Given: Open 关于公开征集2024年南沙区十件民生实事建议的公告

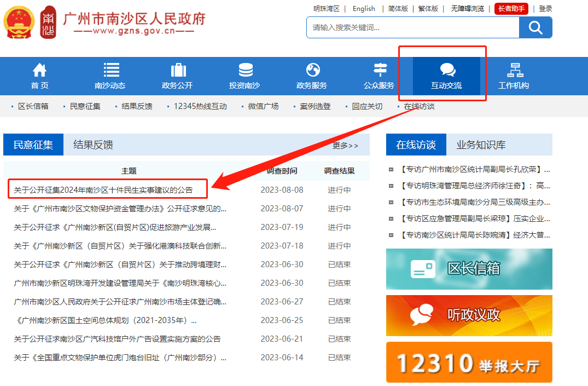Looking at the screenshot, I should (x=103, y=190).
